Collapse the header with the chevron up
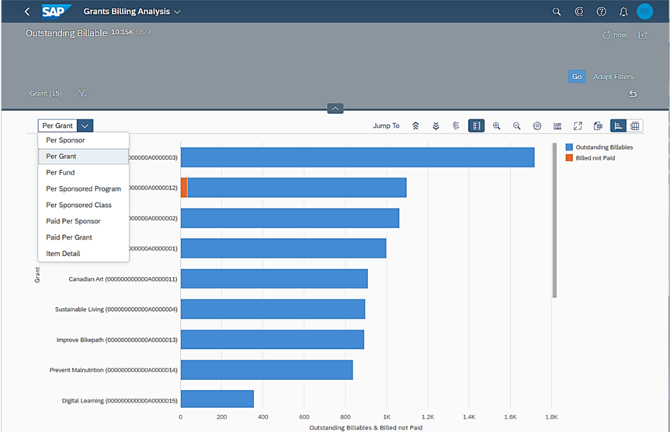The image size is (672, 432). click(x=335, y=108)
